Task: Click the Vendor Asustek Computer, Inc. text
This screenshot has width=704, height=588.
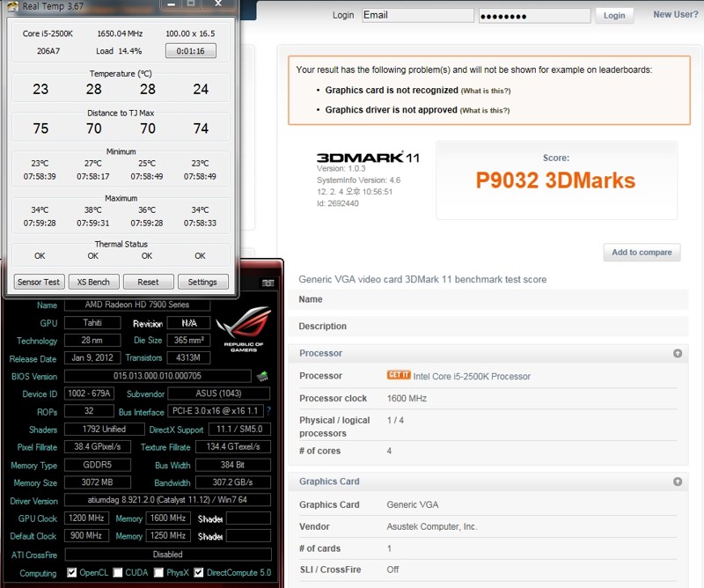Action: click(432, 526)
